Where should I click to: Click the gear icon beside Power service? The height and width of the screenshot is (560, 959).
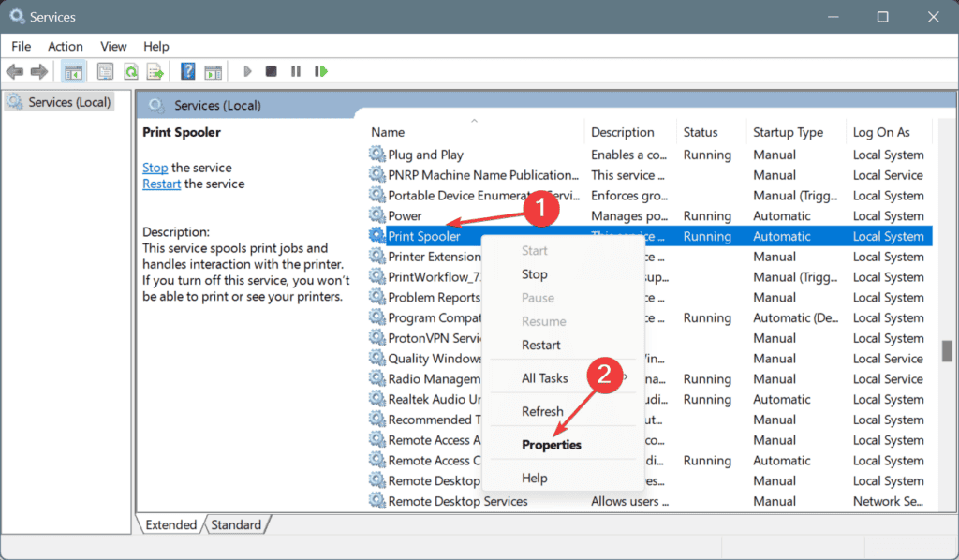pyautogui.click(x=376, y=215)
